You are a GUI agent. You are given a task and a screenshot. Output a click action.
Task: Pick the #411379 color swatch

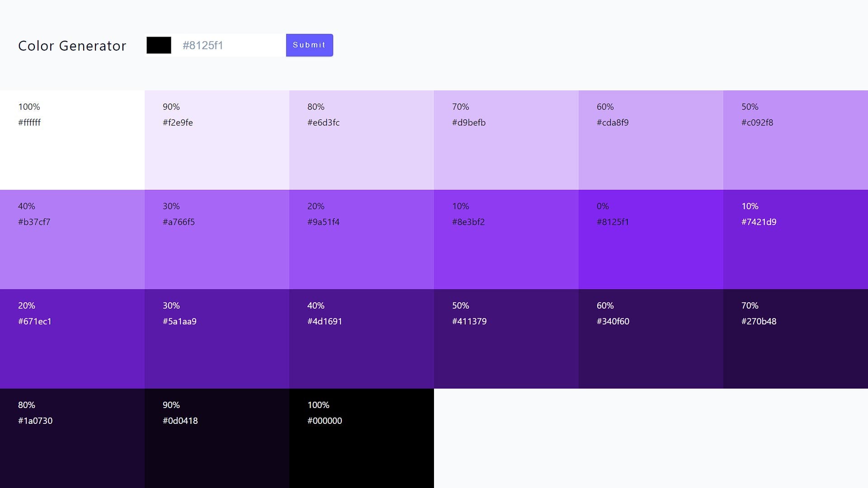506,339
